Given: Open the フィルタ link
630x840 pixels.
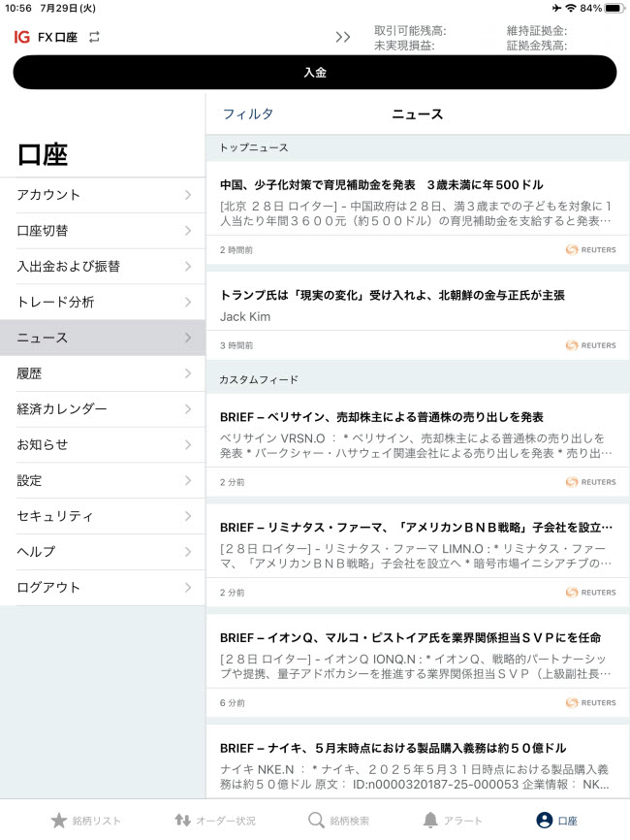Looking at the screenshot, I should point(248,114).
